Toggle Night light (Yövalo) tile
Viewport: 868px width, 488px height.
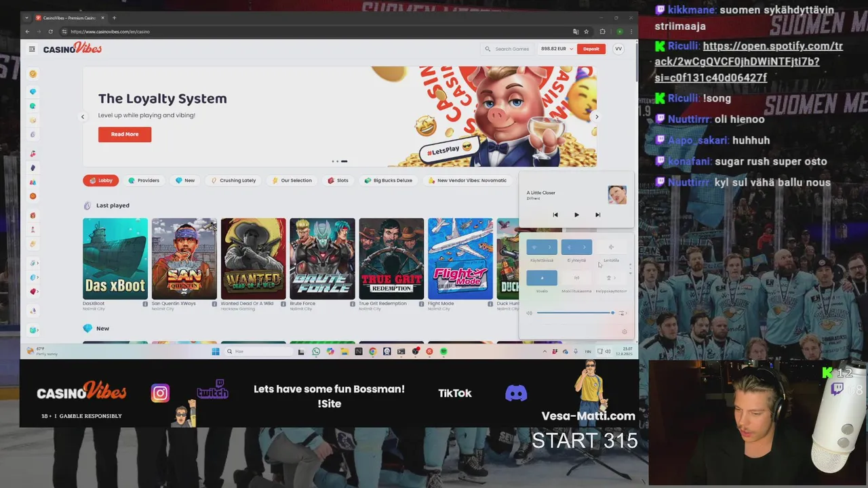pyautogui.click(x=542, y=278)
